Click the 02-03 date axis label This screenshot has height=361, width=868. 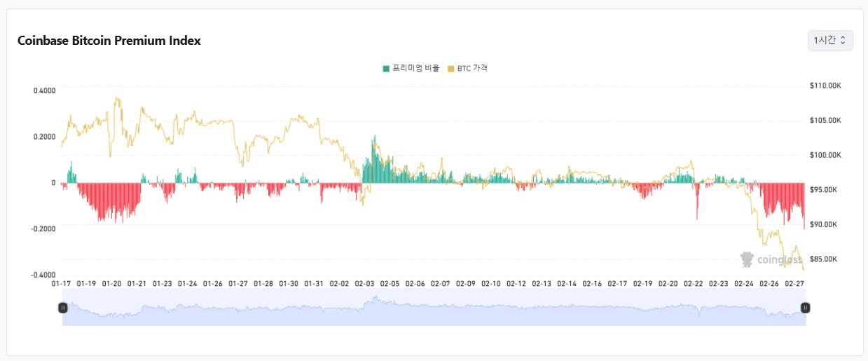(365, 284)
